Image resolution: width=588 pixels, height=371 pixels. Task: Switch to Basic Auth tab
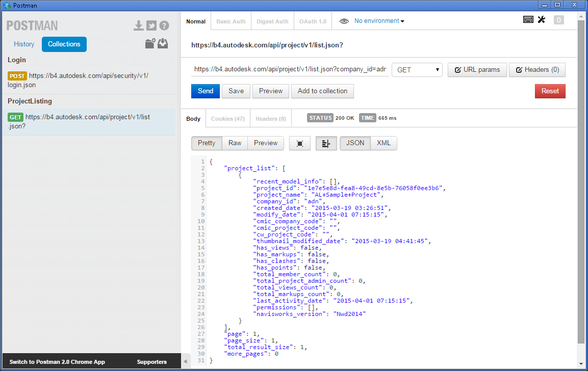231,21
